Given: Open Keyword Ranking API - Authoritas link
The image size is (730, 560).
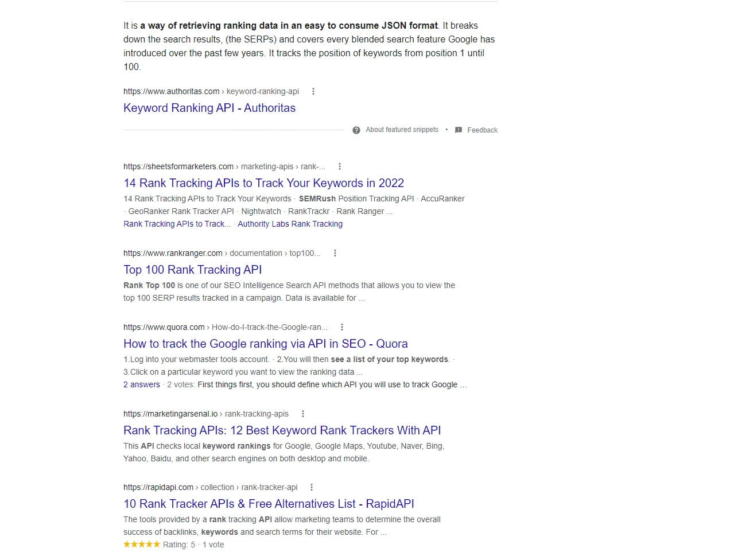Looking at the screenshot, I should pyautogui.click(x=209, y=108).
